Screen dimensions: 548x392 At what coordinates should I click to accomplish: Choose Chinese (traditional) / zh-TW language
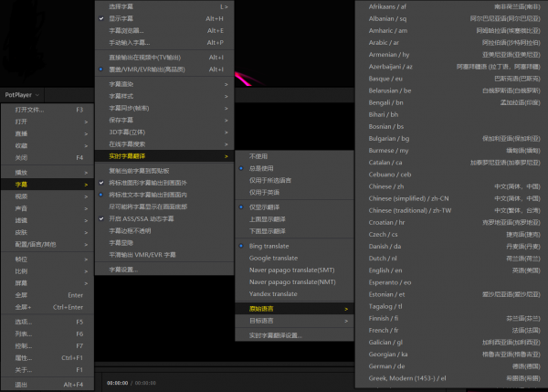pyautogui.click(x=451, y=210)
